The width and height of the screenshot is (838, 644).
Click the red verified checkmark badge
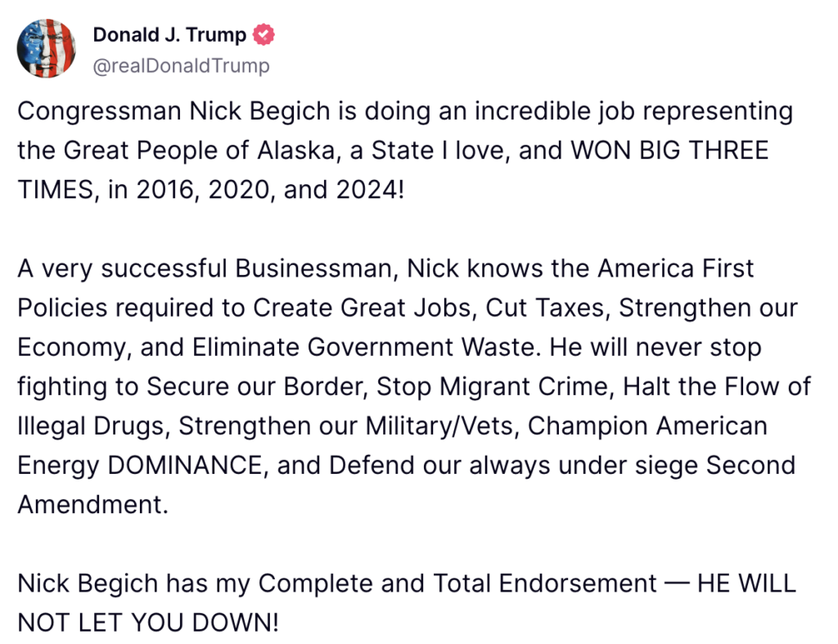pos(264,34)
